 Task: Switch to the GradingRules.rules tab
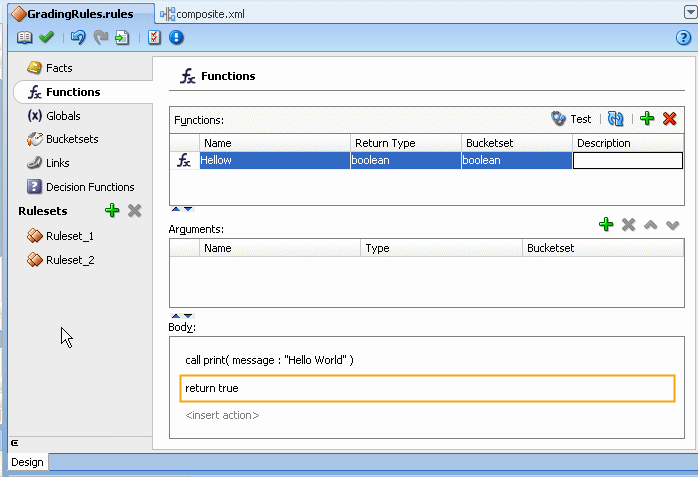pyautogui.click(x=81, y=14)
